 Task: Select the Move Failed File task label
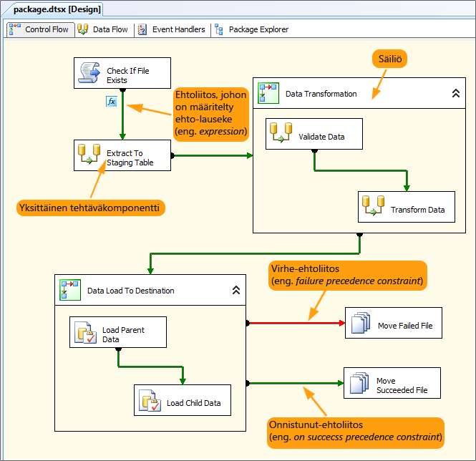405,326
